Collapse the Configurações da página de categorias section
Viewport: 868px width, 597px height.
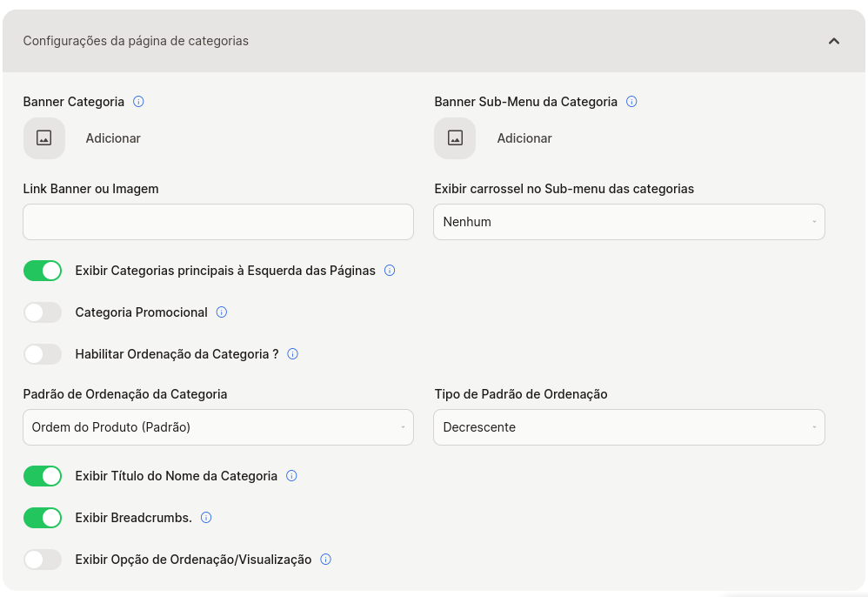[834, 41]
